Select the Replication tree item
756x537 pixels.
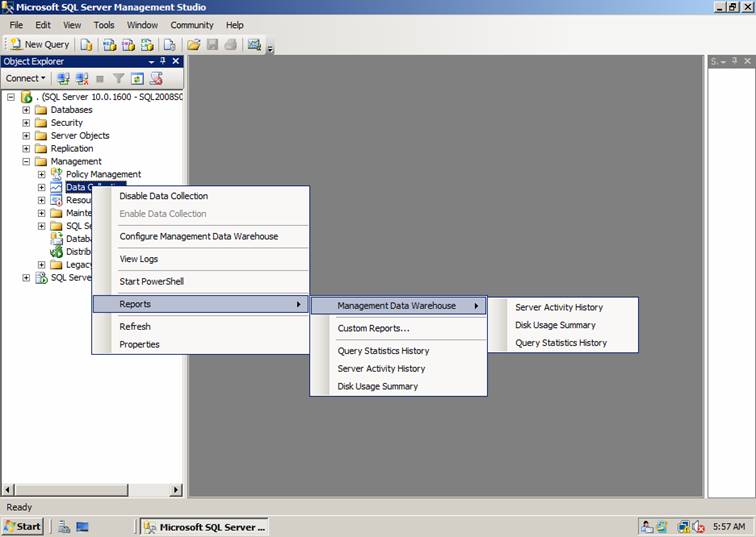(72, 148)
